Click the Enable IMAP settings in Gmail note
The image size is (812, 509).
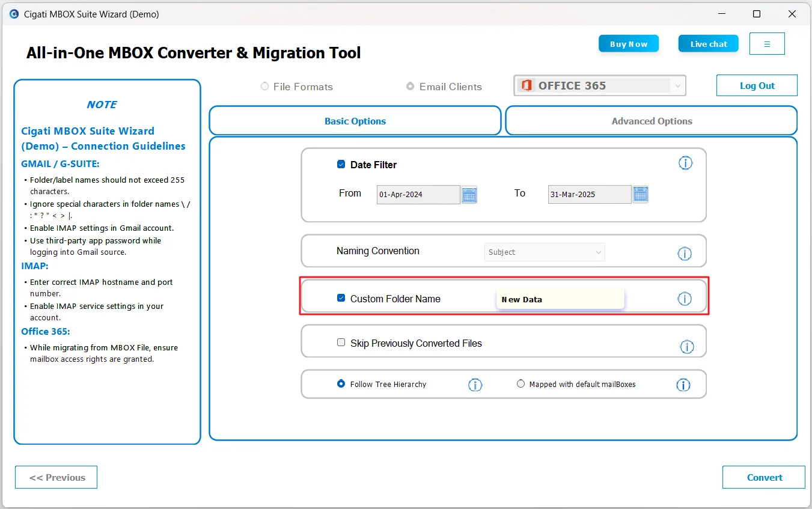click(102, 228)
